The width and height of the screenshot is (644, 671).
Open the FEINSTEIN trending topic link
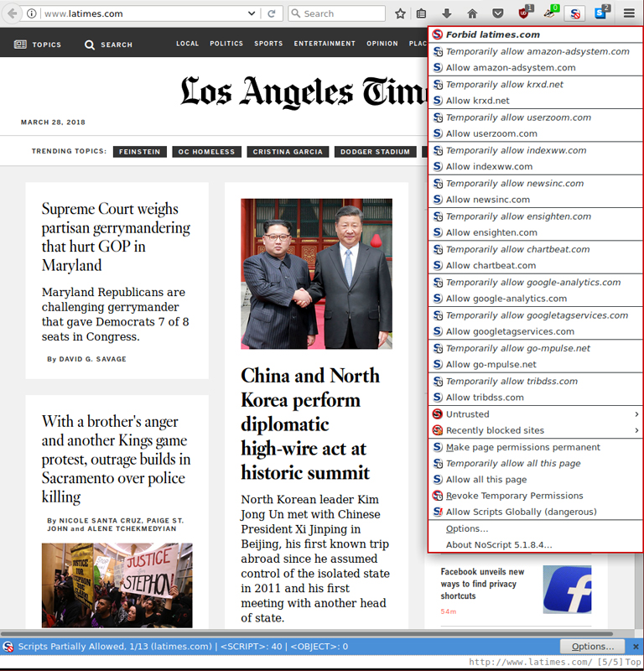point(139,152)
